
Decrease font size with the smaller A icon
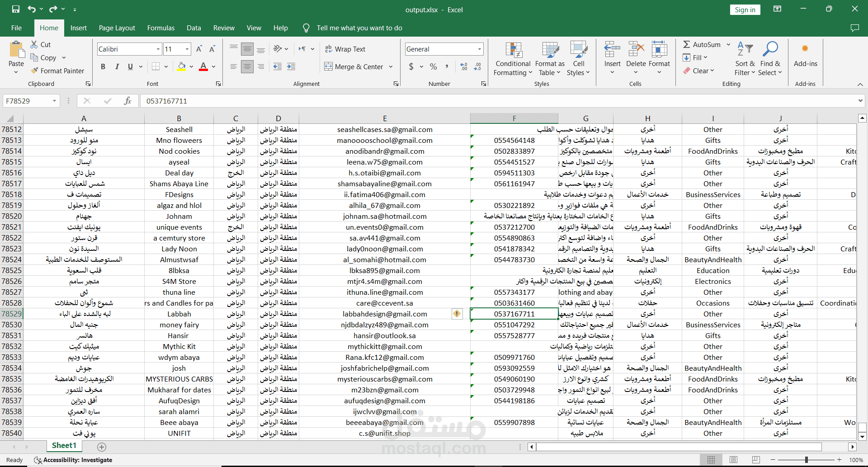[x=212, y=49]
